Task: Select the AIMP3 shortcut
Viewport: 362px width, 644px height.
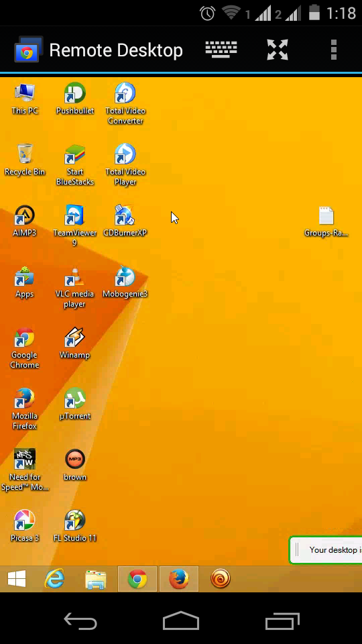Action: tap(25, 221)
